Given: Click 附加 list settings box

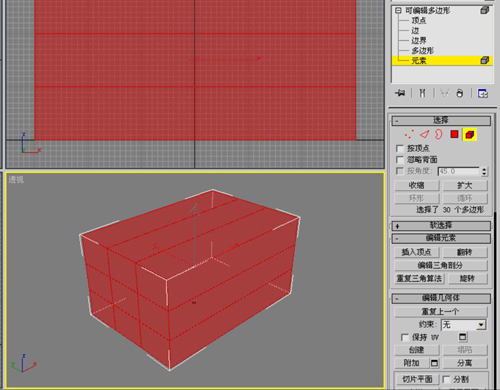Looking at the screenshot, I should (x=434, y=363).
